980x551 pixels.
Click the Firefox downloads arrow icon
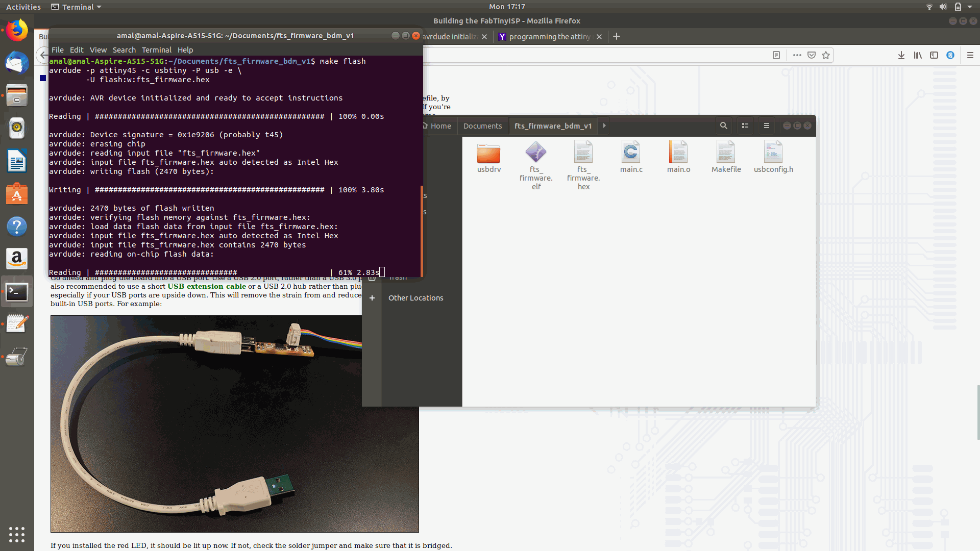tap(901, 55)
